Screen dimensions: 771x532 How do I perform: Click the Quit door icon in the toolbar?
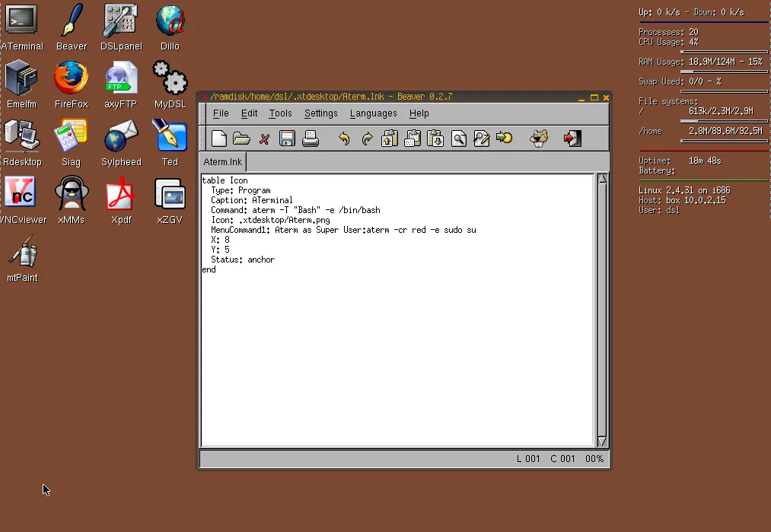coord(572,139)
